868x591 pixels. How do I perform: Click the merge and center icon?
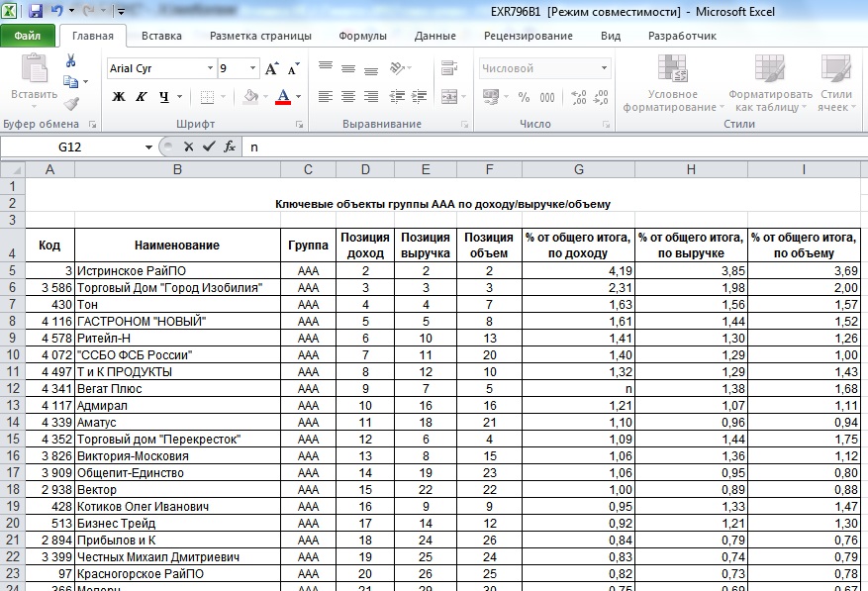(449, 97)
